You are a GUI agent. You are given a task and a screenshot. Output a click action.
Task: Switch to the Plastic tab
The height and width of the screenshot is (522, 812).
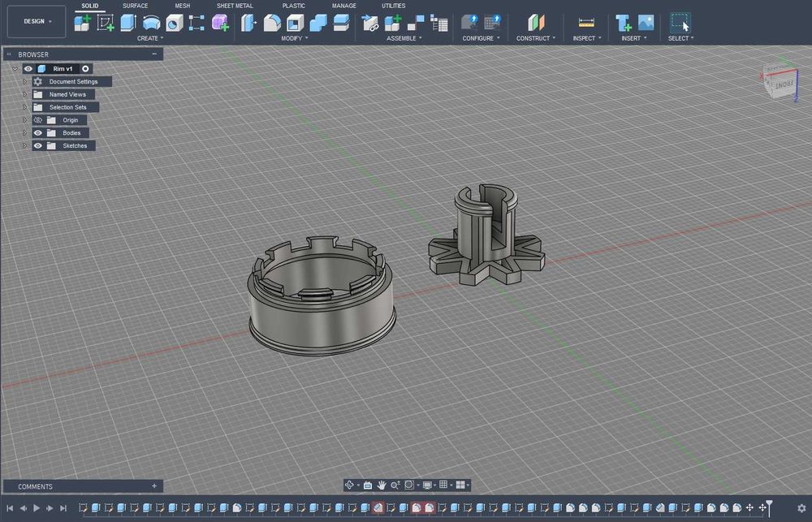pyautogui.click(x=294, y=6)
